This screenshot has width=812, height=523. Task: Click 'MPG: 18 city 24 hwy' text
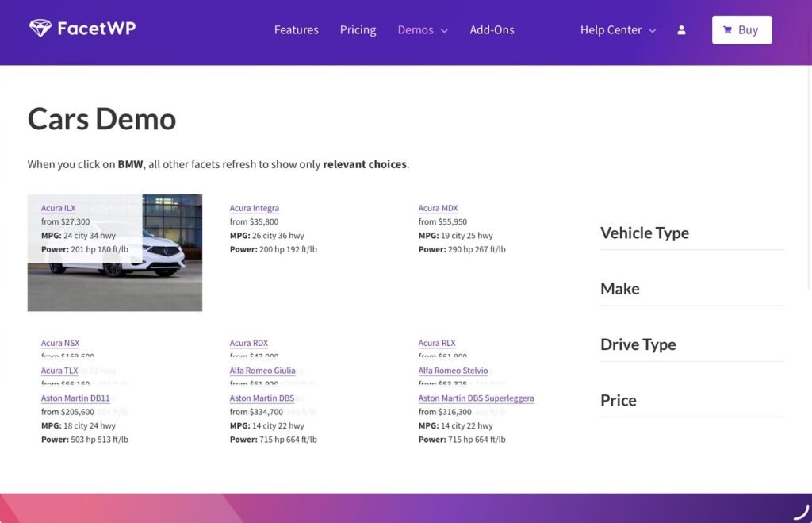[79, 426]
